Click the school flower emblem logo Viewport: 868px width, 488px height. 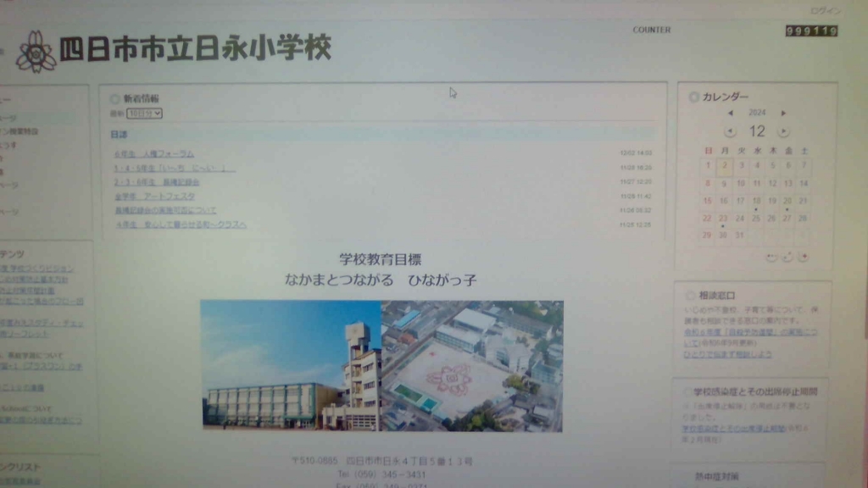pyautogui.click(x=36, y=52)
